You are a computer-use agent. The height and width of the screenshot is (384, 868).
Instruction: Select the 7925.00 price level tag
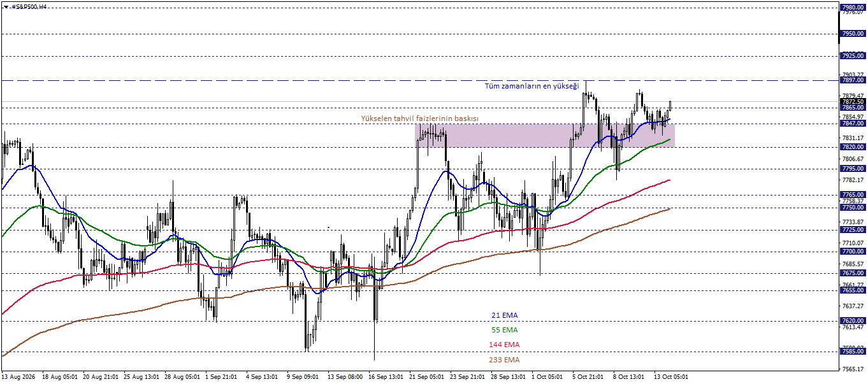[x=853, y=56]
